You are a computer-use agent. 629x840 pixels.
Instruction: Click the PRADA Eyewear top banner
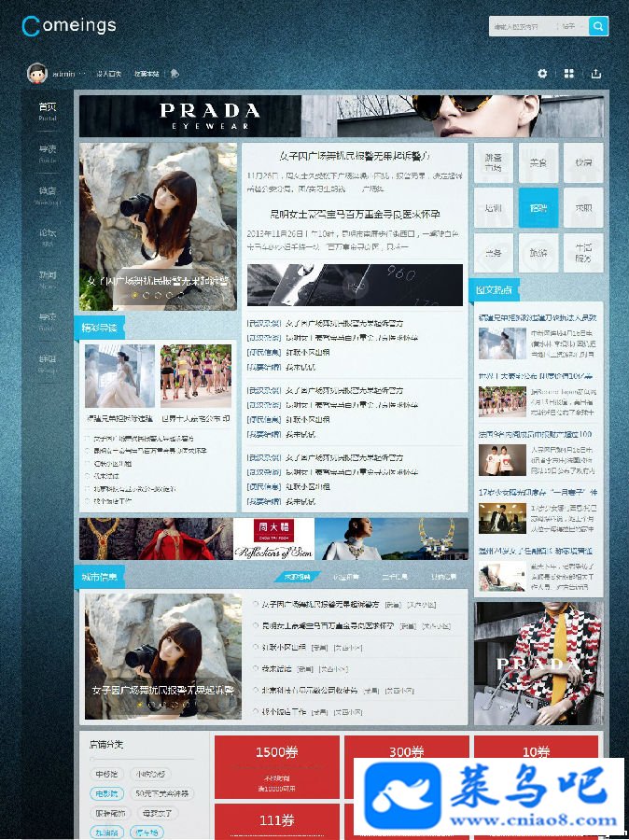[x=342, y=117]
